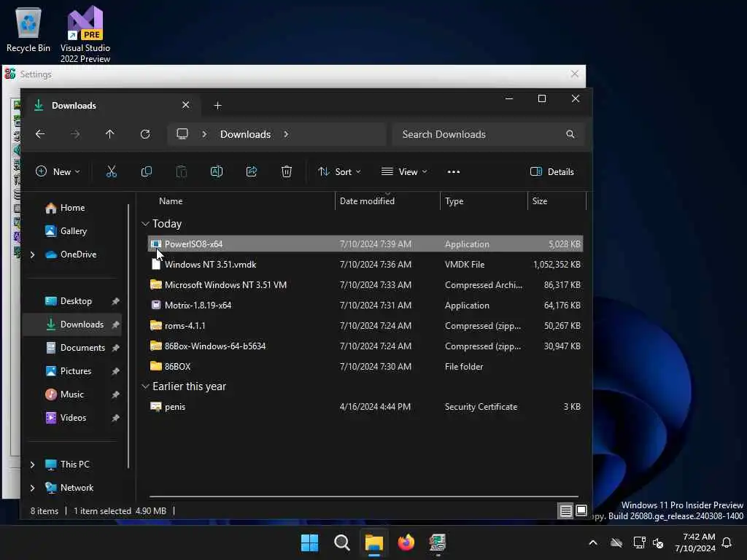
Task: Launch Firefox from taskbar
Action: pyautogui.click(x=406, y=542)
